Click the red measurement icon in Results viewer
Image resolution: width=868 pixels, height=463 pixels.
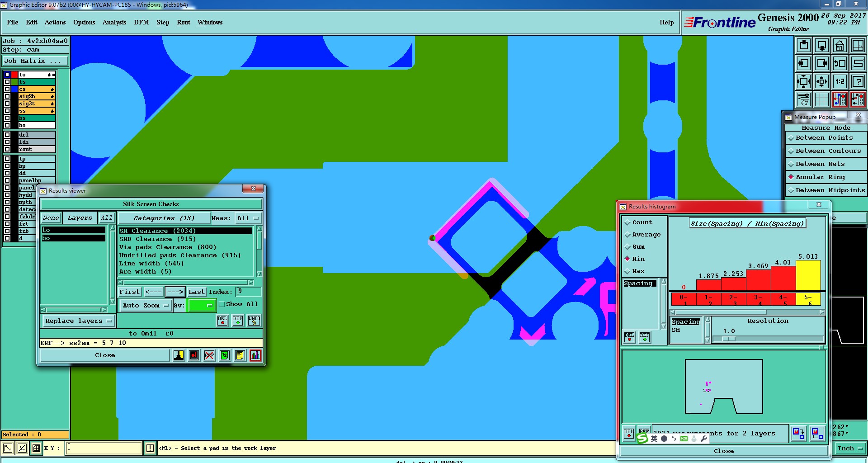[194, 355]
